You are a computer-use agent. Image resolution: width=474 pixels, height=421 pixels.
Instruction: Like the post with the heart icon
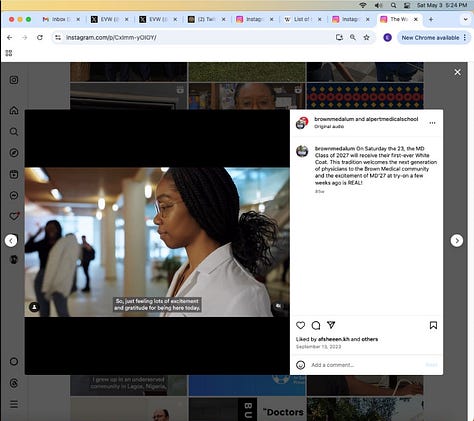pos(300,325)
